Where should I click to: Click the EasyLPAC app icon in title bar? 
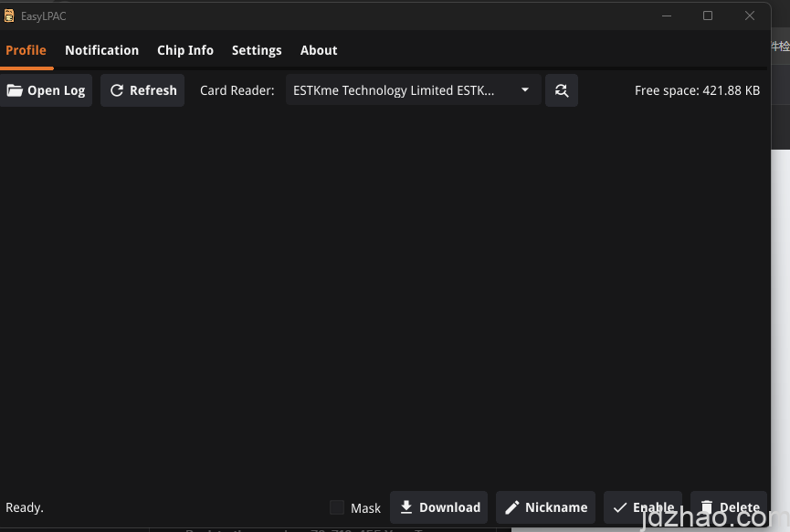pyautogui.click(x=9, y=16)
